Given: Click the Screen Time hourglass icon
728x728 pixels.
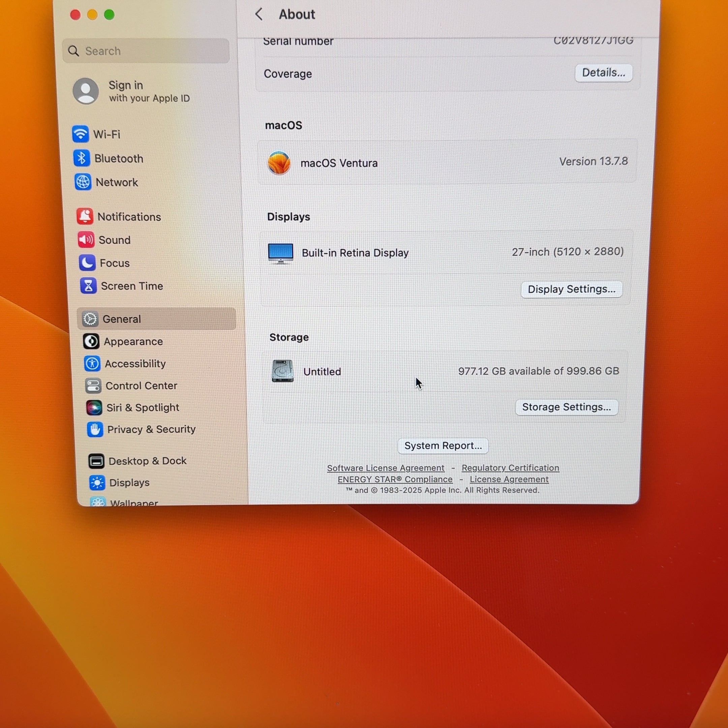Looking at the screenshot, I should pyautogui.click(x=89, y=285).
